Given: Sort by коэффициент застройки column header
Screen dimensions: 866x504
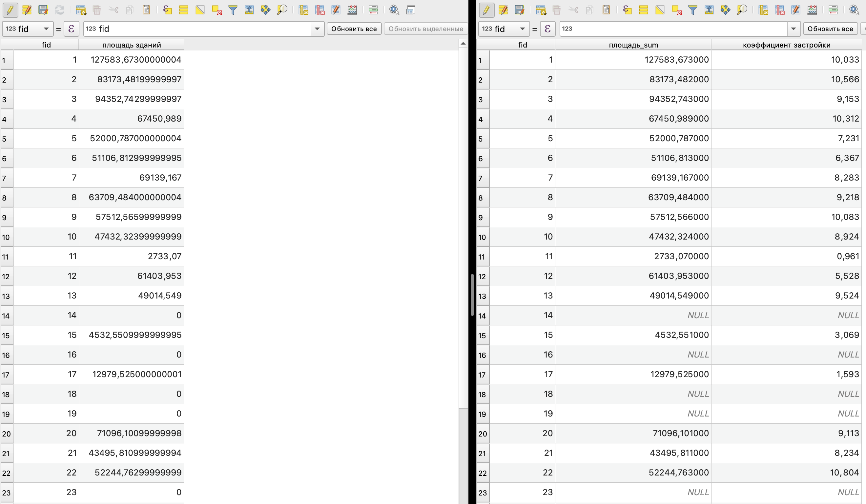Looking at the screenshot, I should point(786,45).
